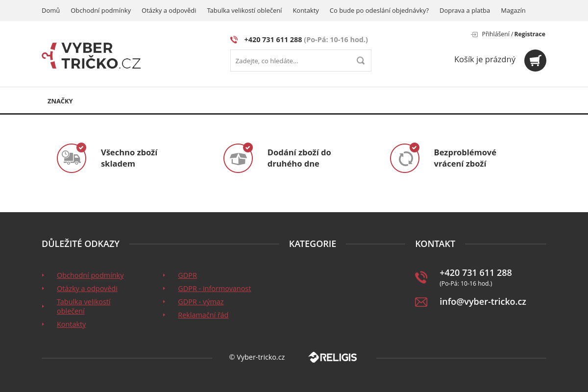Click the delivery truck icon for Všechno zboží skladem

point(72,158)
